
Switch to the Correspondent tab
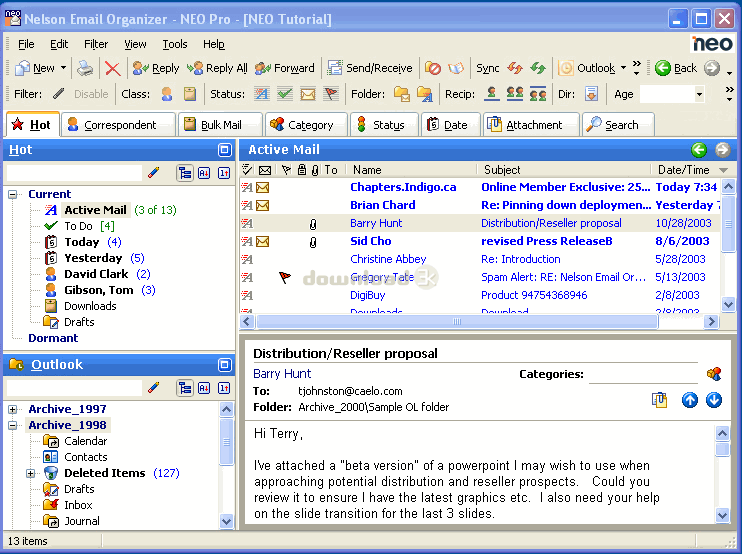pyautogui.click(x=118, y=125)
